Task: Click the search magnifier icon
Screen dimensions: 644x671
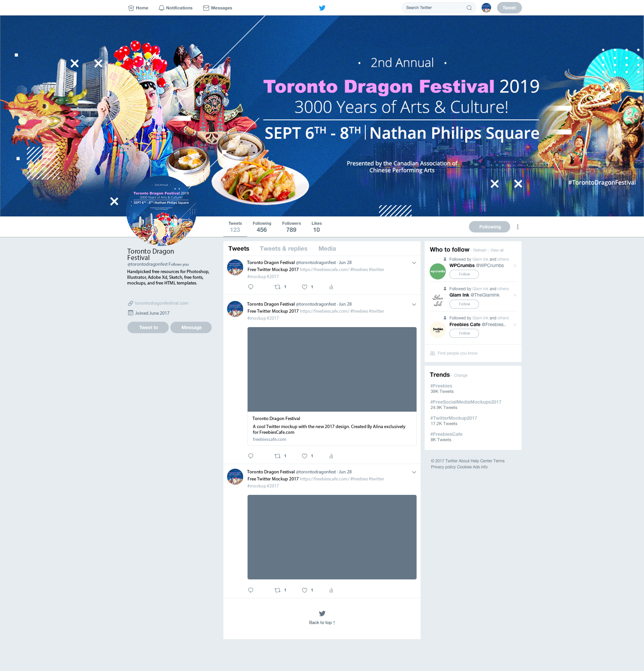Action: [x=469, y=8]
